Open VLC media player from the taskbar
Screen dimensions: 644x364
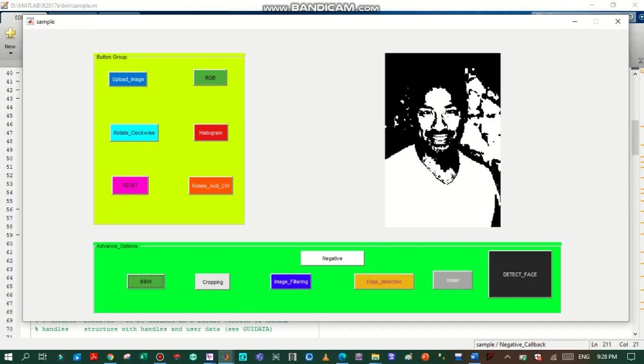[x=326, y=357]
